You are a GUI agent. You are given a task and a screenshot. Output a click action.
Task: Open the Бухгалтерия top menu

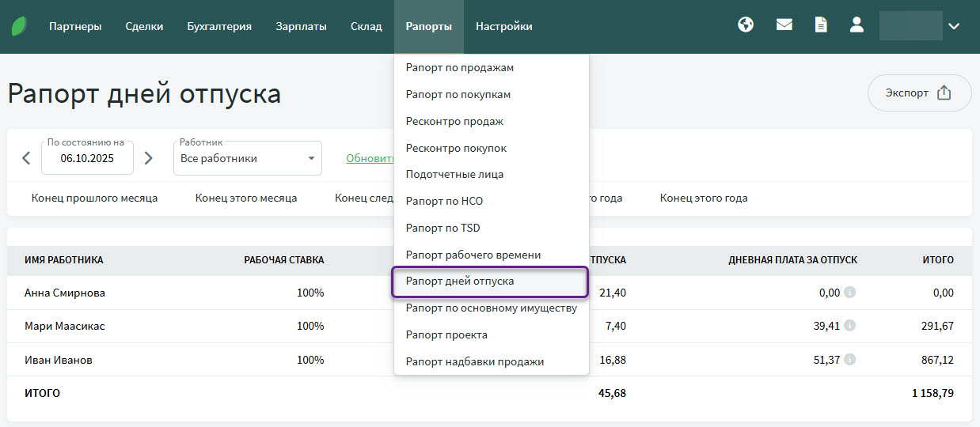coord(219,26)
